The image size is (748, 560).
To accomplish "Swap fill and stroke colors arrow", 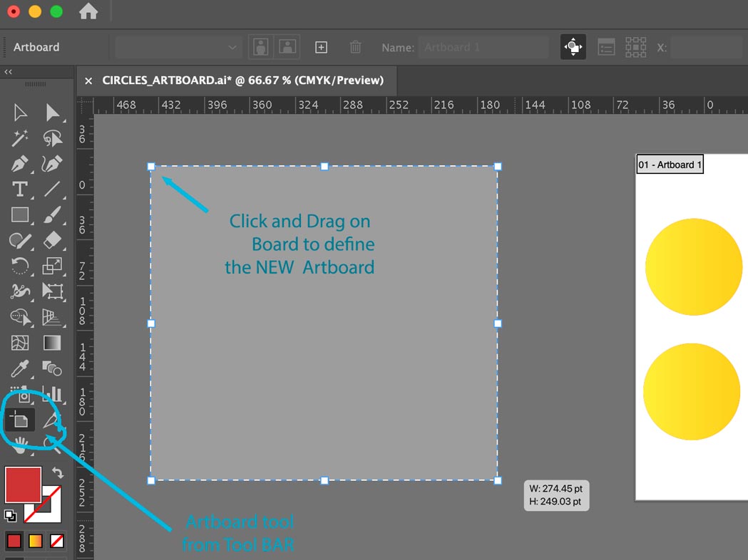I will 58,473.
